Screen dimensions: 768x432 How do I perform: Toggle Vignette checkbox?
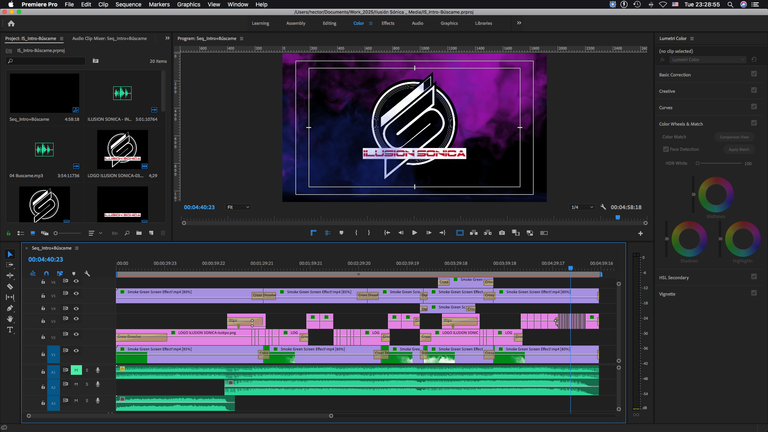(754, 293)
